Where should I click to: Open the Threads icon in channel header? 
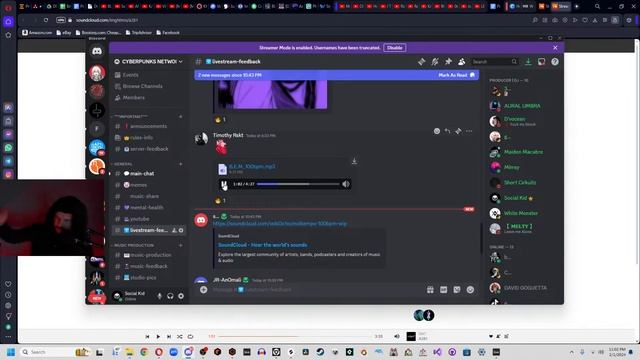coord(422,62)
